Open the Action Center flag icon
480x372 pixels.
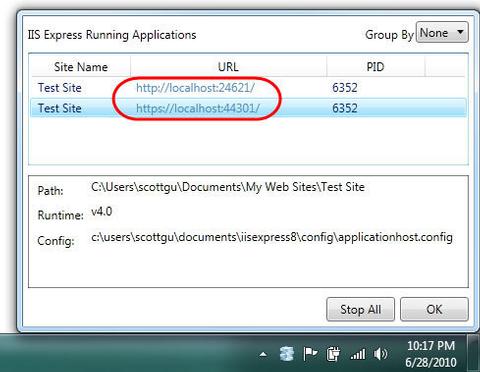tap(310, 354)
